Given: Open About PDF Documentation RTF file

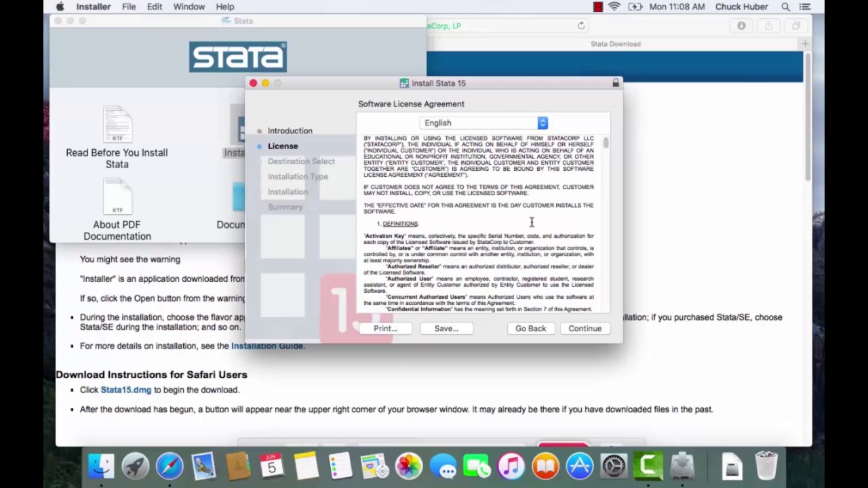Looking at the screenshot, I should (x=117, y=210).
